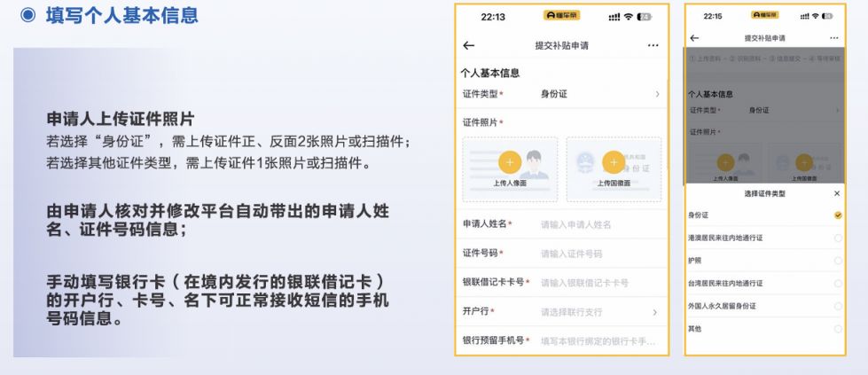868x375 pixels.
Task: Open the three-dot menu on left phone
Action: (x=653, y=45)
